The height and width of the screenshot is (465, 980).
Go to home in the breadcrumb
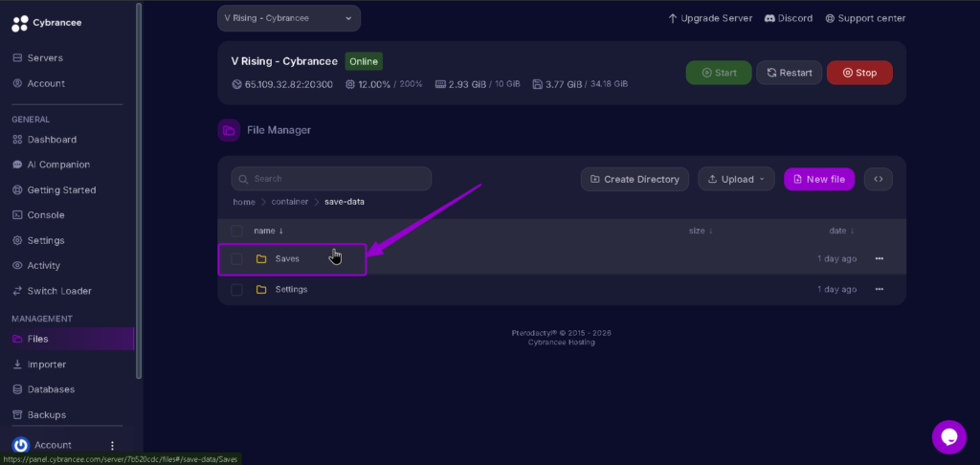(x=244, y=202)
